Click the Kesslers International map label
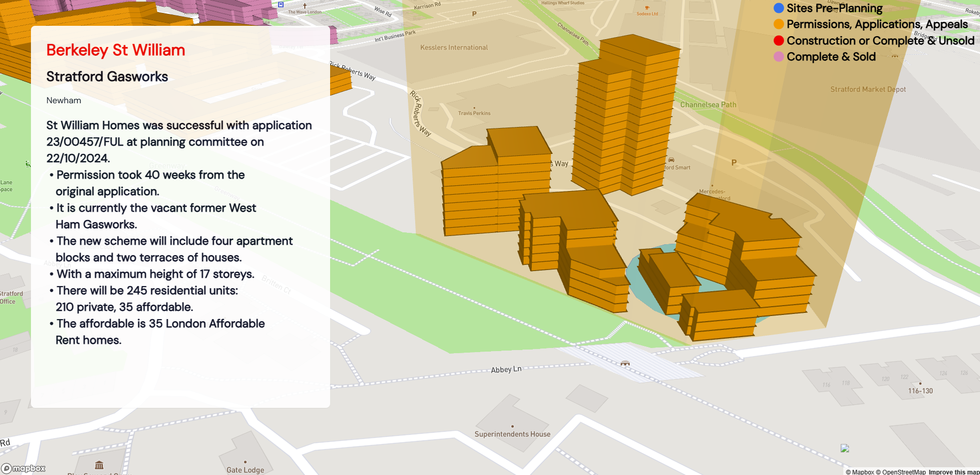The image size is (980, 475). point(454,47)
